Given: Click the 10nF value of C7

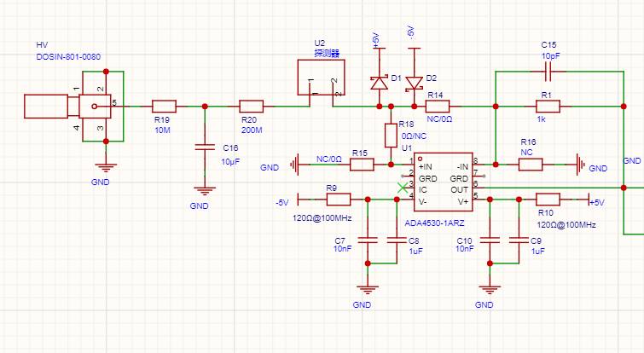Looking at the screenshot, I should click(343, 249).
